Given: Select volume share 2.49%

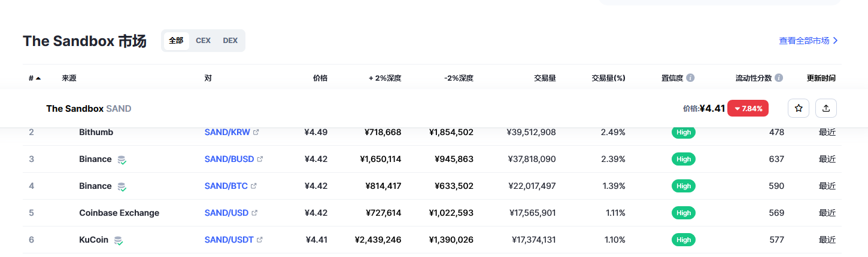Looking at the screenshot, I should click(613, 132).
